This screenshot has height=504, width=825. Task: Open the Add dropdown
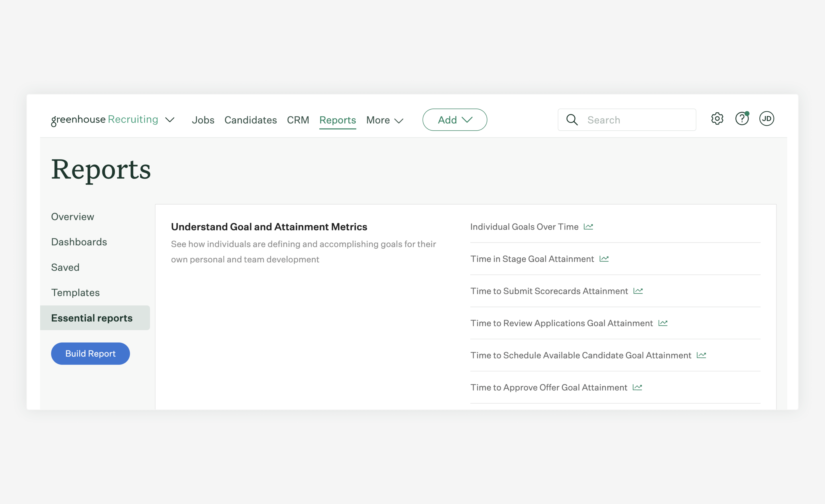pos(454,119)
